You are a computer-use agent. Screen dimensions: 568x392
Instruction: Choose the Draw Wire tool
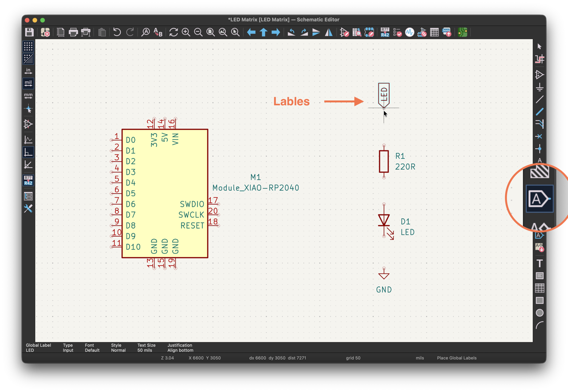[540, 99]
